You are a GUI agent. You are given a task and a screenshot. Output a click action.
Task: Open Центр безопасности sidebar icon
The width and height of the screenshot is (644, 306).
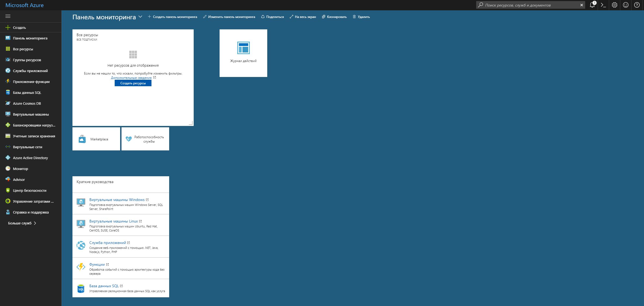click(7, 190)
